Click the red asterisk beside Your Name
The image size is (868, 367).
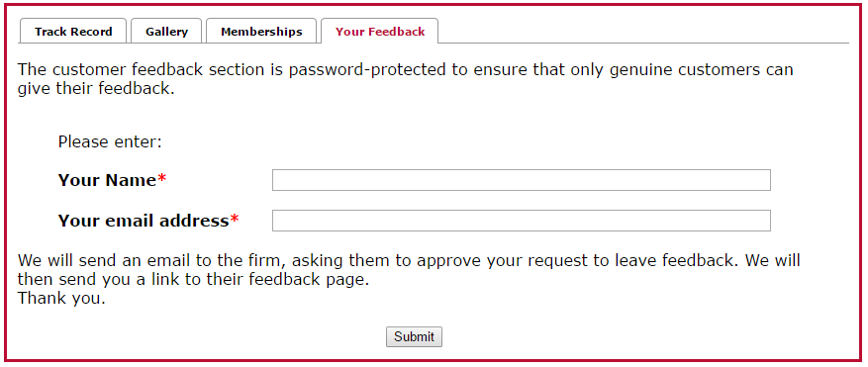click(x=161, y=178)
